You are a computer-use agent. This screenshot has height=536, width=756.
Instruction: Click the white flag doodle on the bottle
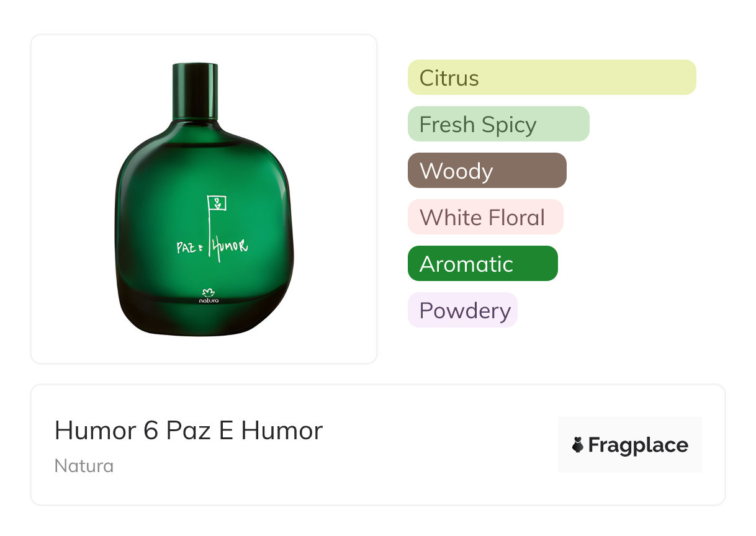[x=218, y=203]
